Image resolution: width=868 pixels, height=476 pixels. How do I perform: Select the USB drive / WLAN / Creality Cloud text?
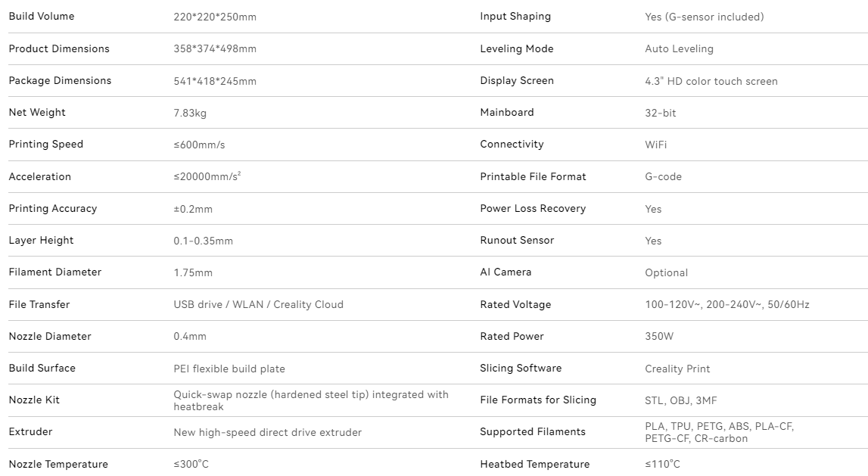point(258,304)
